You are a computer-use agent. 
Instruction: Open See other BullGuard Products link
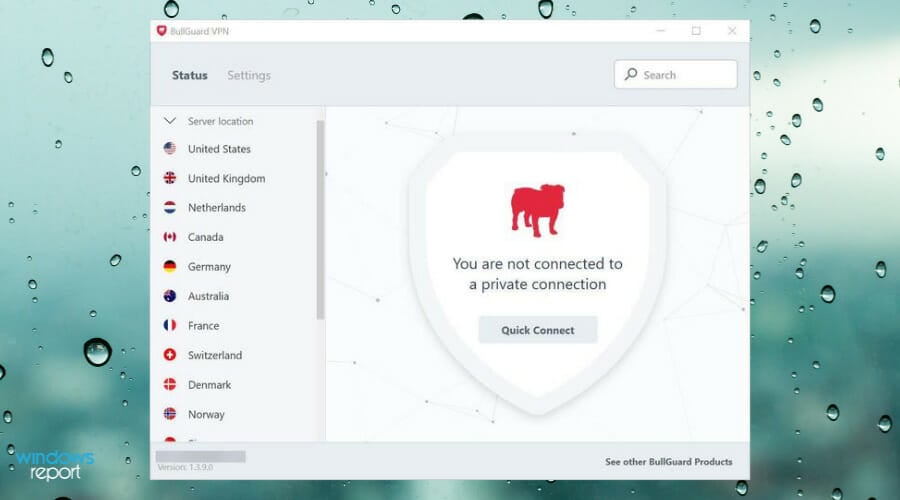pos(669,462)
